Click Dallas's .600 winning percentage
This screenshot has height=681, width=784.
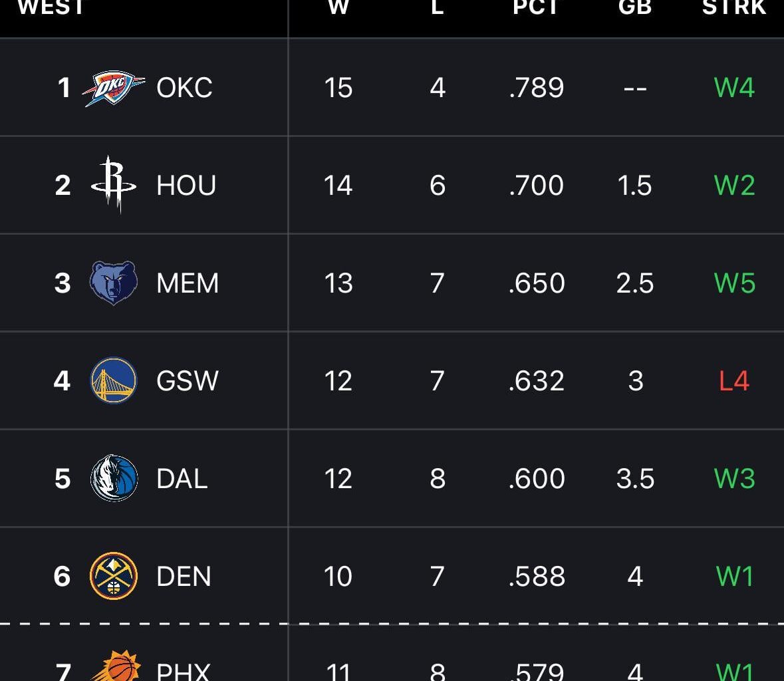click(x=536, y=478)
